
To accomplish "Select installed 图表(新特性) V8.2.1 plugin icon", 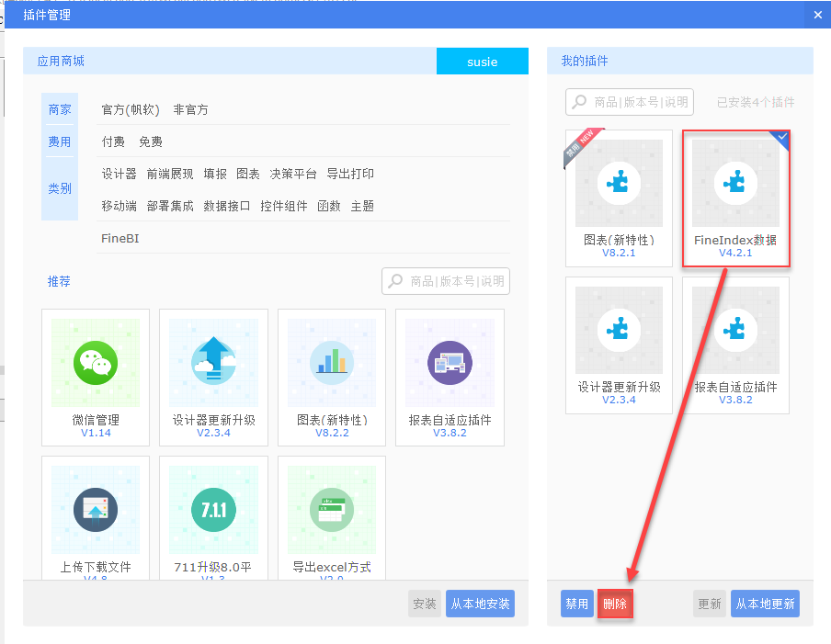I will pyautogui.click(x=619, y=183).
